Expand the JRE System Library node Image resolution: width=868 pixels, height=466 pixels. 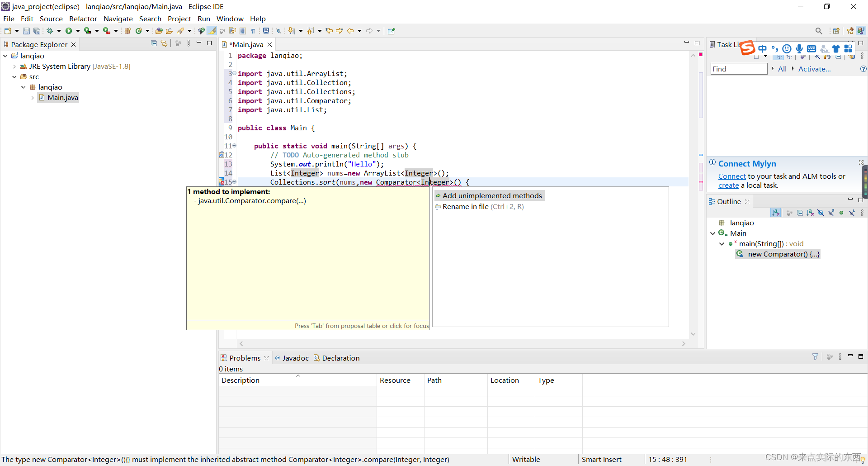tap(14, 66)
